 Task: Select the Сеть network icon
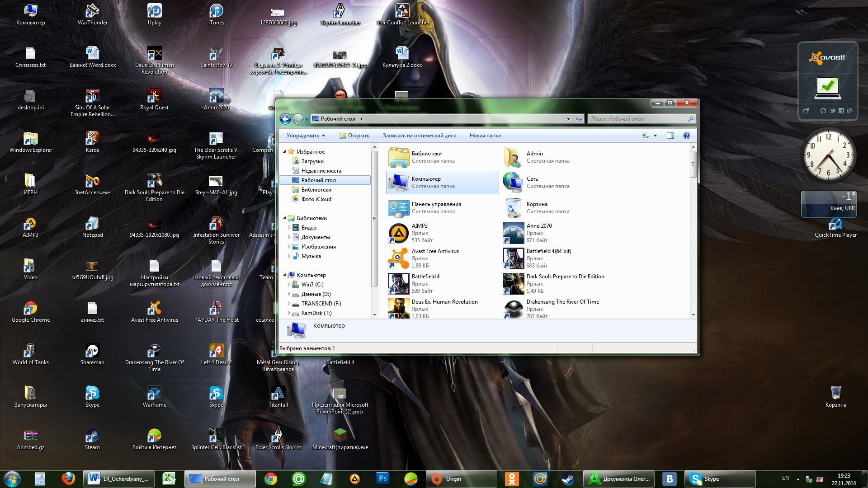point(513,183)
